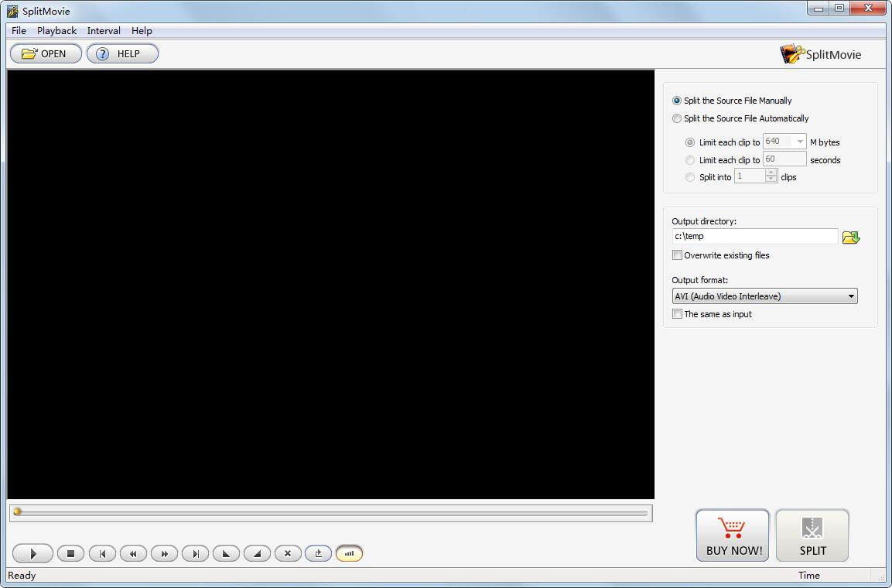This screenshot has width=892, height=588.
Task: Jump to the beginning of the video
Action: pos(102,553)
